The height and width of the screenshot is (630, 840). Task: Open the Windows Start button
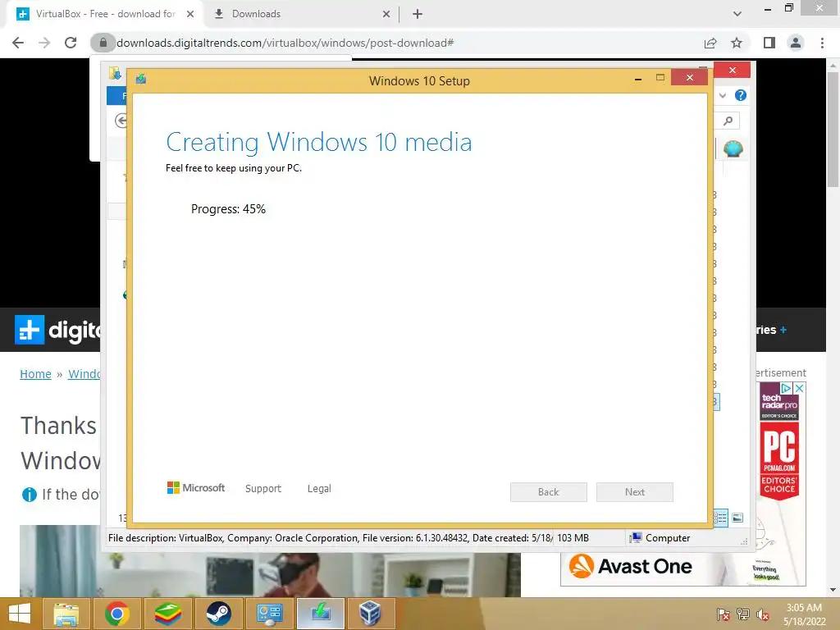pyautogui.click(x=20, y=614)
